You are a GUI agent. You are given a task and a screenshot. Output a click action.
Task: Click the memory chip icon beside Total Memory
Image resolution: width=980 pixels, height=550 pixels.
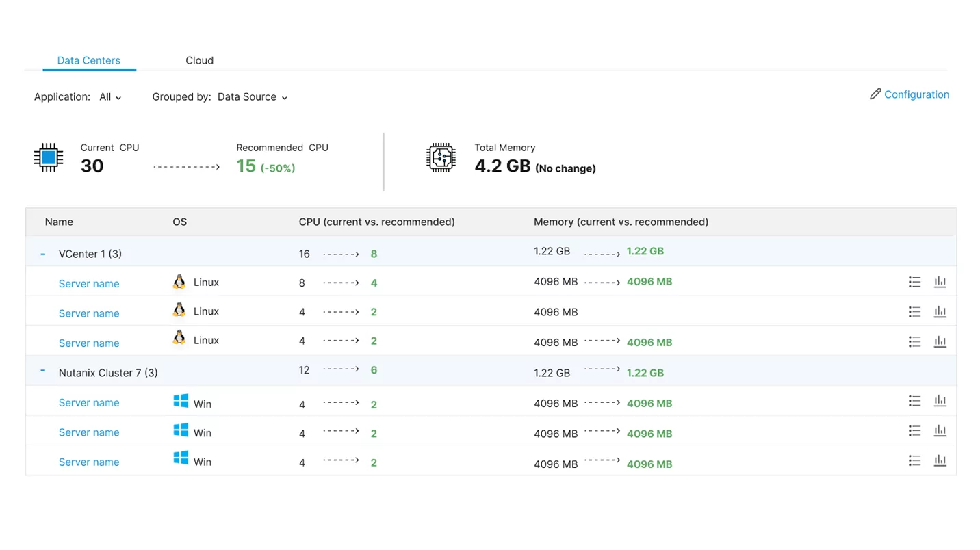click(441, 158)
